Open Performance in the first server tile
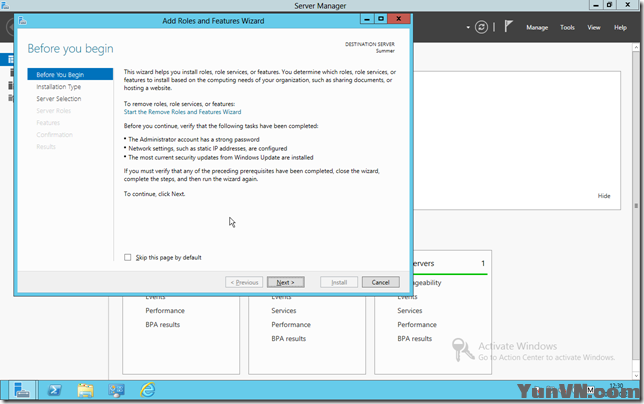644x404 pixels. click(x=165, y=311)
